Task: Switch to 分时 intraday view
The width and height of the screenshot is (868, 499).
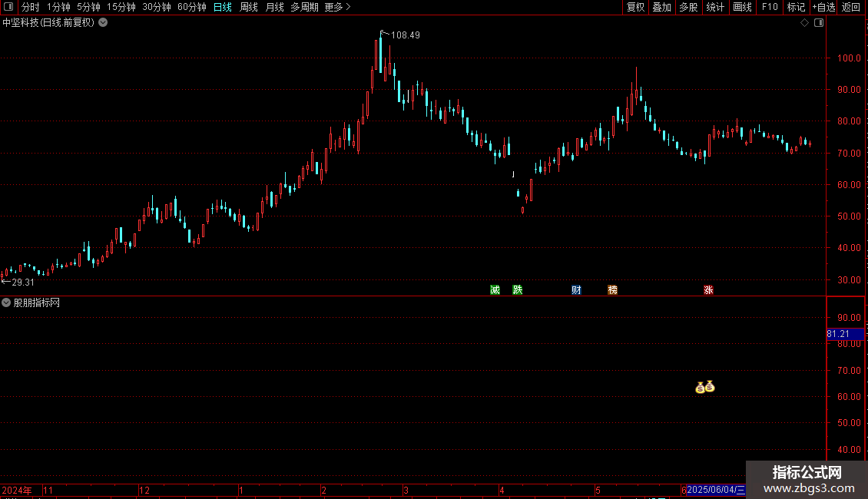Action: [31, 7]
